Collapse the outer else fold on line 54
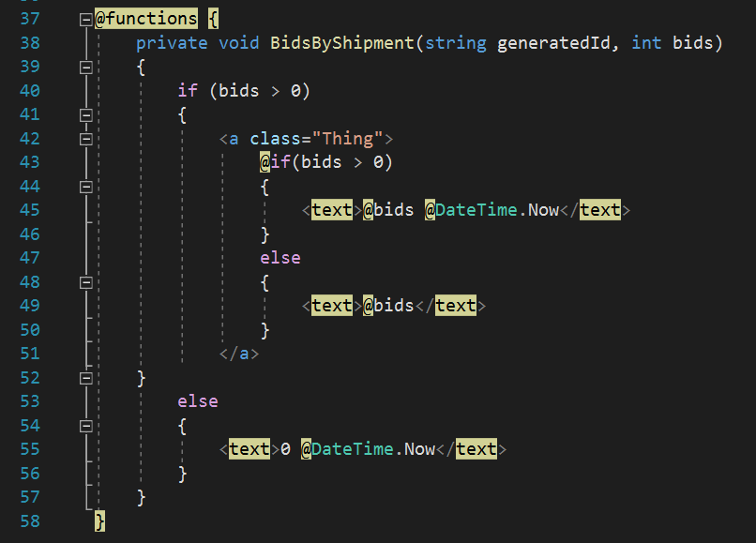 click(x=85, y=425)
